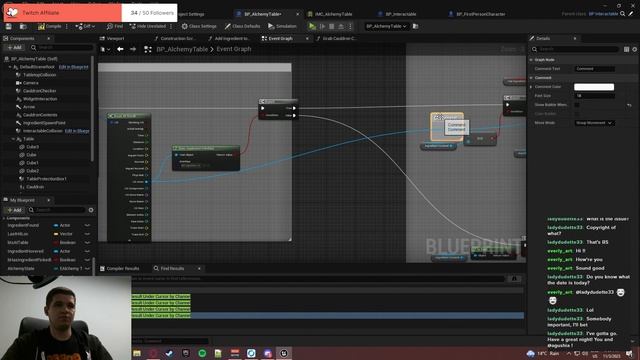
Task: Select the WidgetInteraction component
Action: coord(40,99)
